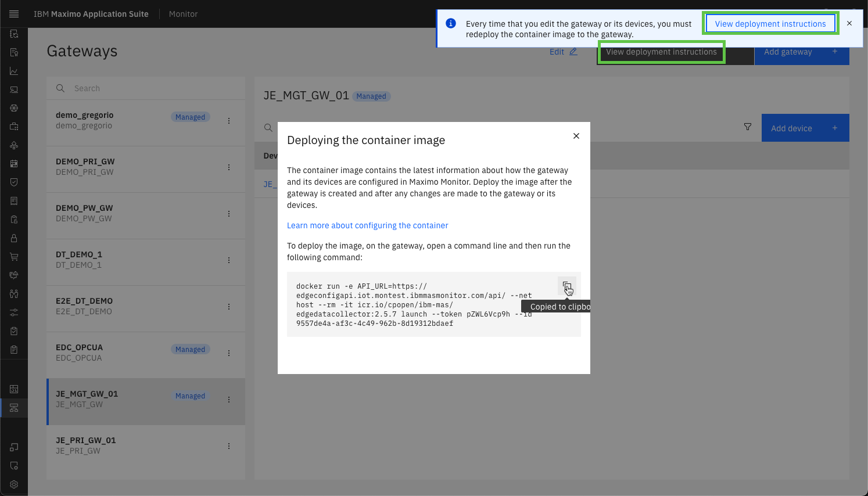Screen dimensions: 868x496
Task: Open overflow menu for EDC_OPCUA gateway
Action: click(x=229, y=353)
